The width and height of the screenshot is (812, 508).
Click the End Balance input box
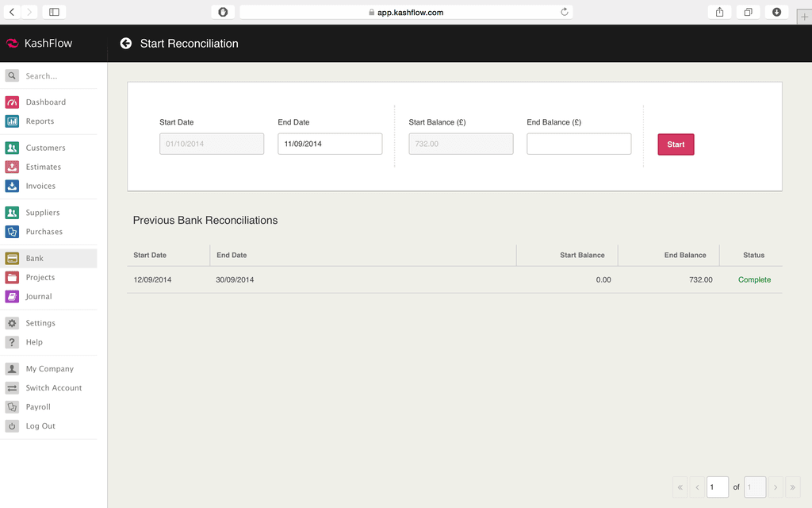579,144
